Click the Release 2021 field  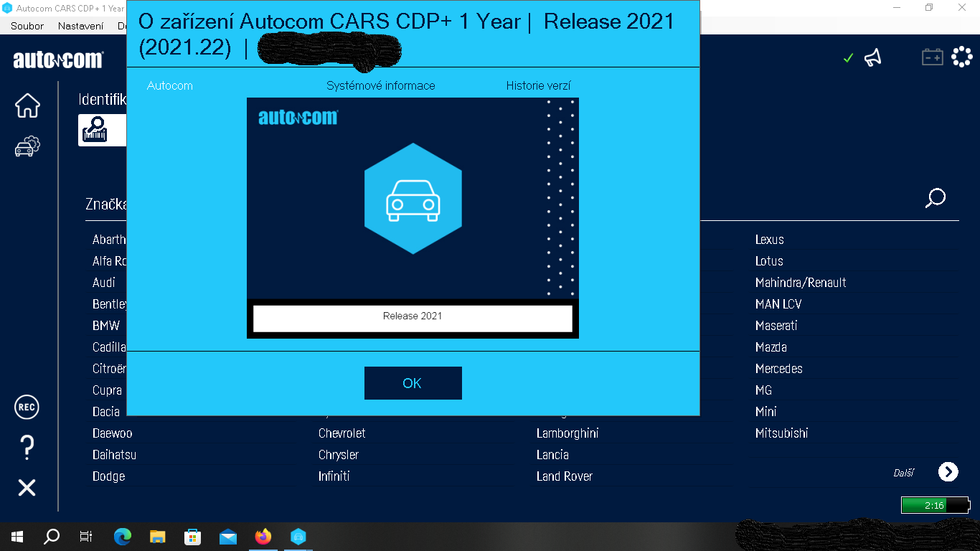413,319
